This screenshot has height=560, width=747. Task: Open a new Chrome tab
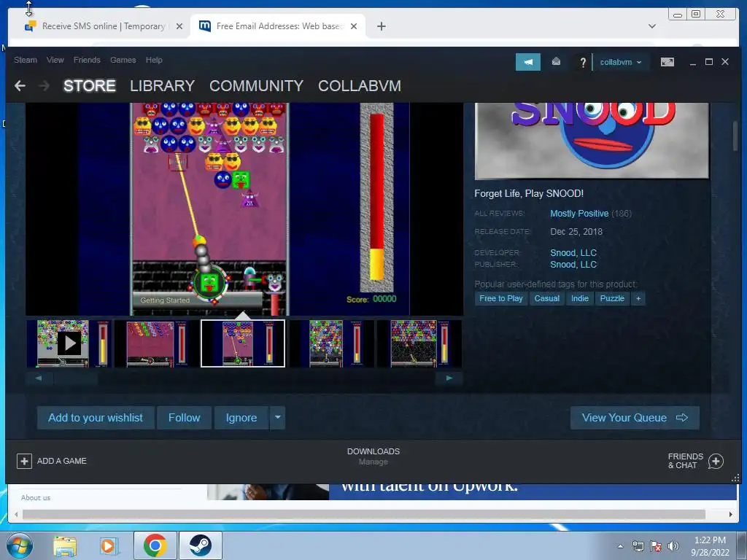coord(381,26)
